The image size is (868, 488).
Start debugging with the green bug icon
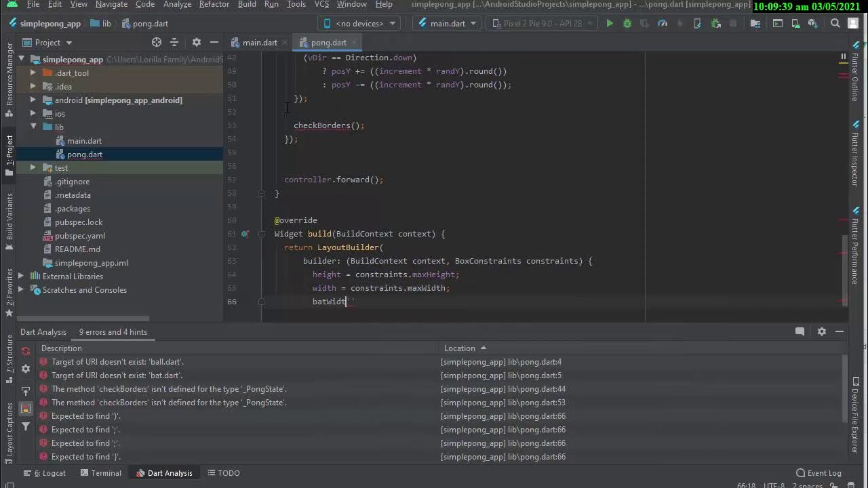pos(627,23)
